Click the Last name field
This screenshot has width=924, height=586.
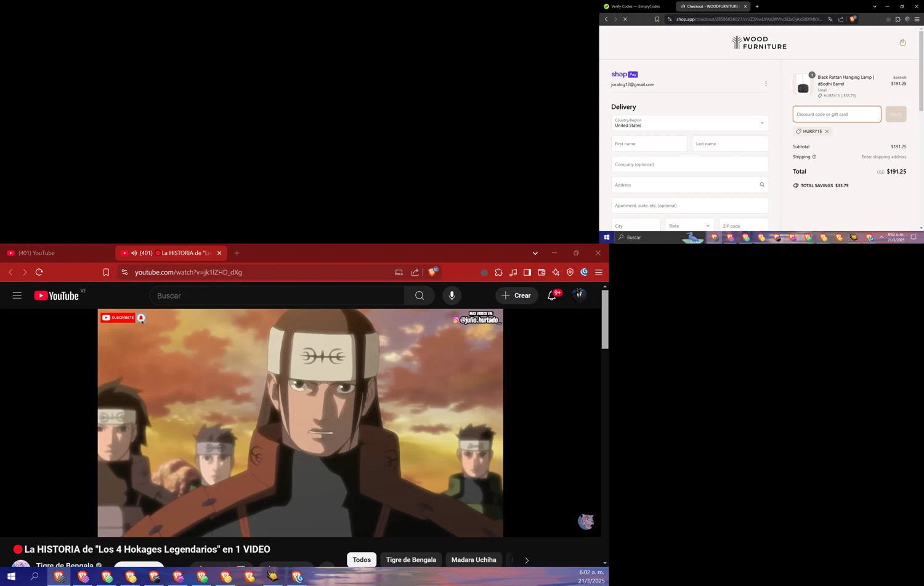[730, 143]
